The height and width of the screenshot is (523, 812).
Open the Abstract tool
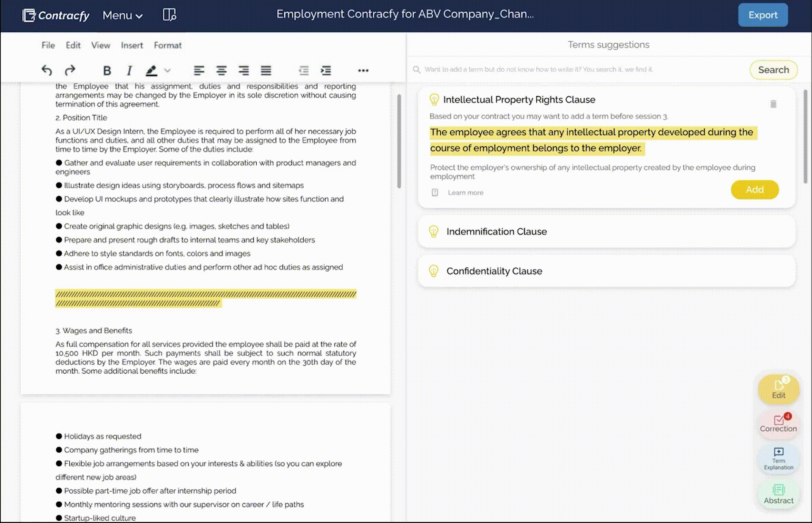(x=779, y=494)
